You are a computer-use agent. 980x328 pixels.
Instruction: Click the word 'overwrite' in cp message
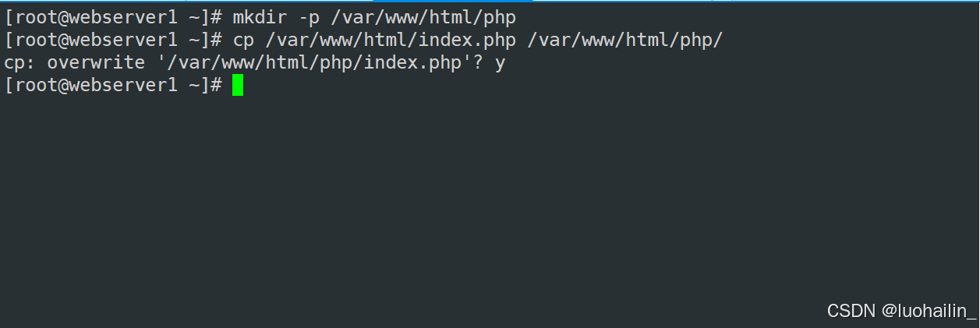pos(96,62)
